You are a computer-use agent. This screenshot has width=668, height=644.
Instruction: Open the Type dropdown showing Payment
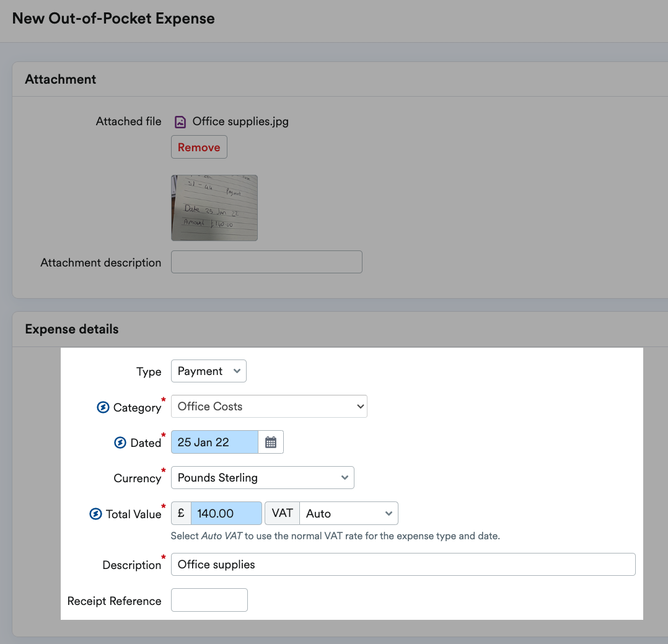pyautogui.click(x=208, y=371)
